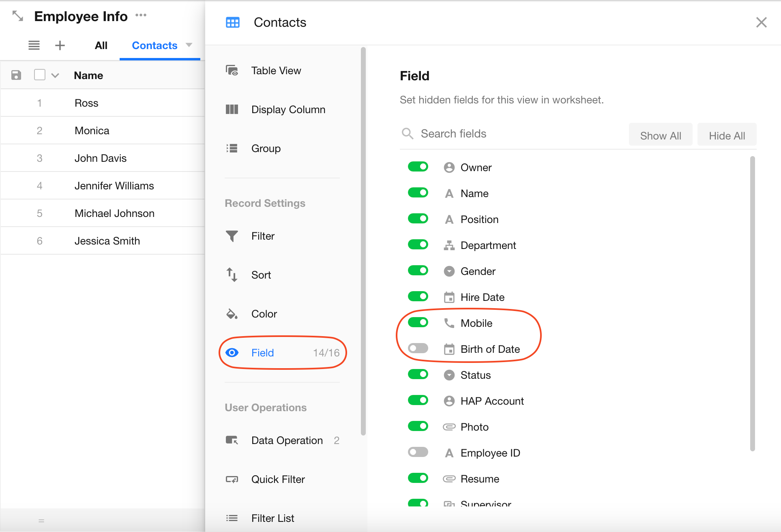Expand the Contacts tab dropdown arrow

click(189, 45)
